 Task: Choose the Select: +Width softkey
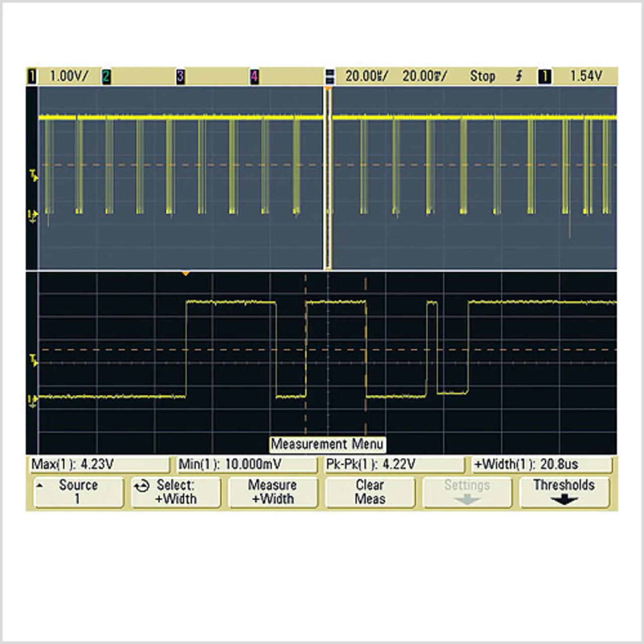point(176,492)
